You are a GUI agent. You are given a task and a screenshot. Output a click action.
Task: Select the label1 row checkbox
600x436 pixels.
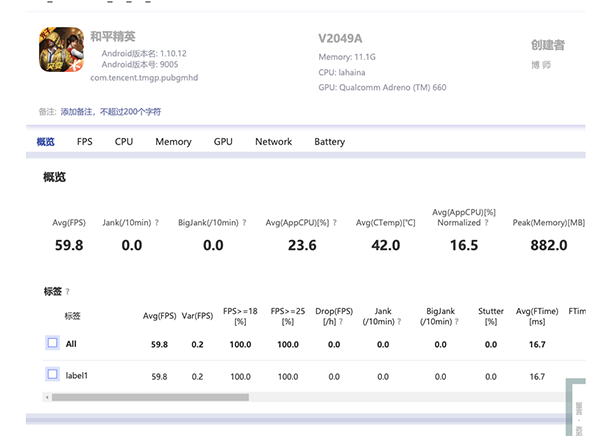(53, 375)
